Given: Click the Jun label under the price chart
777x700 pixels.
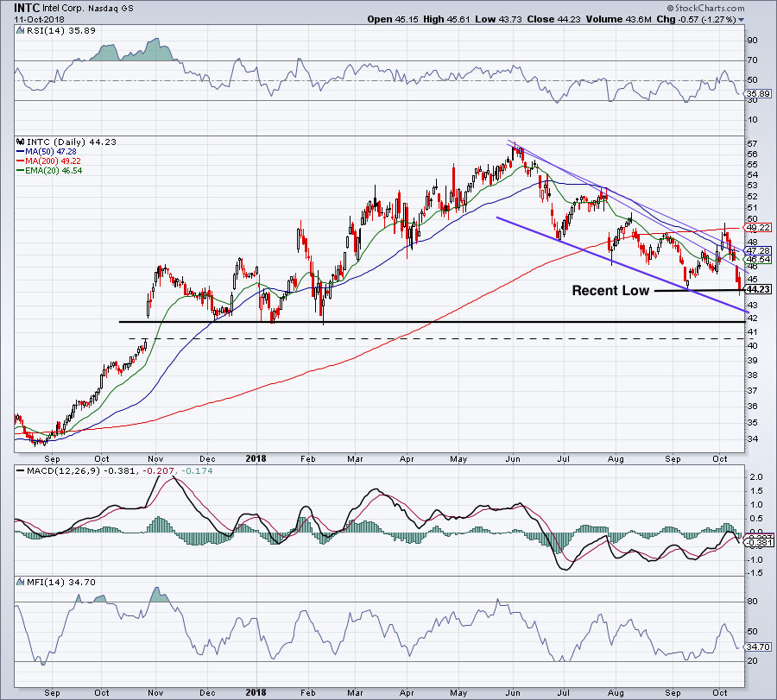Looking at the screenshot, I should click(x=513, y=458).
